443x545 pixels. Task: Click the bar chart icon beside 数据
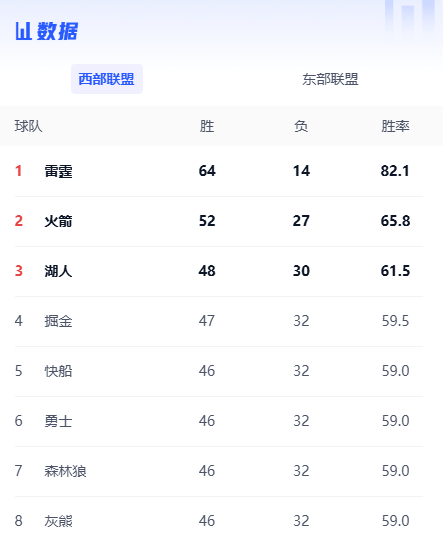(23, 31)
